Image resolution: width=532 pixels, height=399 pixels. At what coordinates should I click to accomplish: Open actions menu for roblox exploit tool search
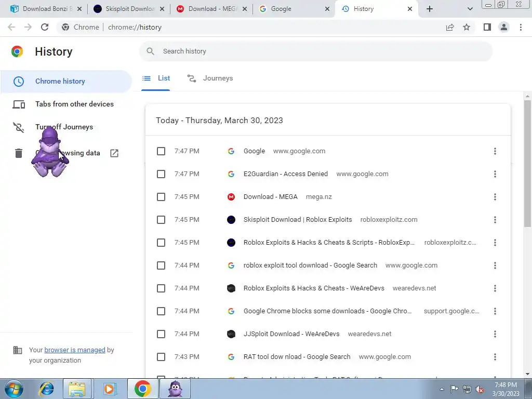point(495,265)
